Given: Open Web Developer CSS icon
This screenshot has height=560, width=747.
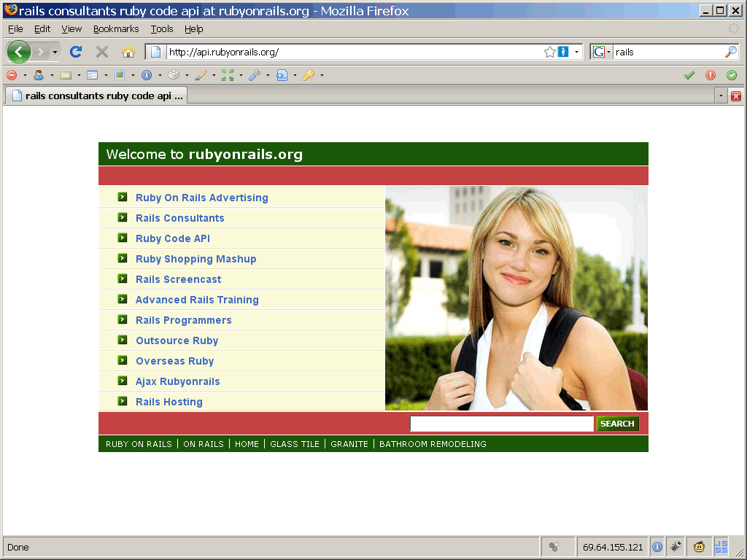Looking at the screenshot, I should (x=66, y=75).
